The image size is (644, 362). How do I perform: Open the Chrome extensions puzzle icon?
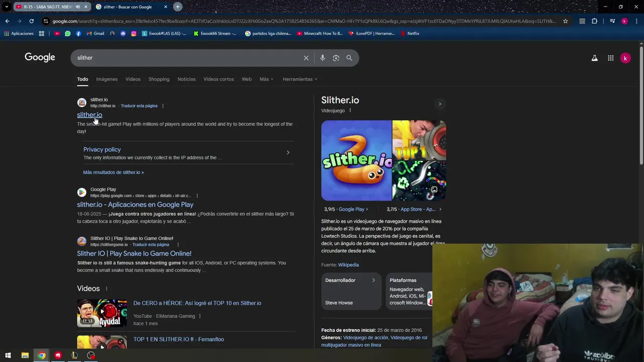click(595, 21)
